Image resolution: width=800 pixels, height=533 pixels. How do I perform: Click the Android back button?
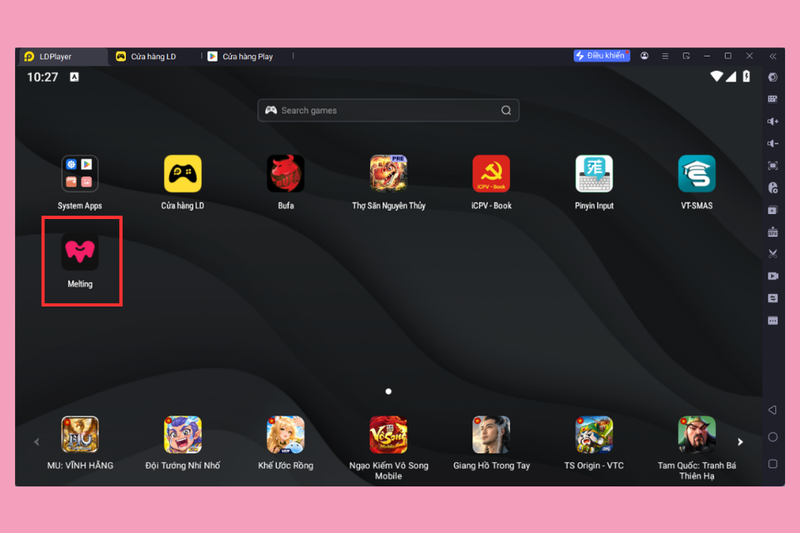(x=772, y=410)
